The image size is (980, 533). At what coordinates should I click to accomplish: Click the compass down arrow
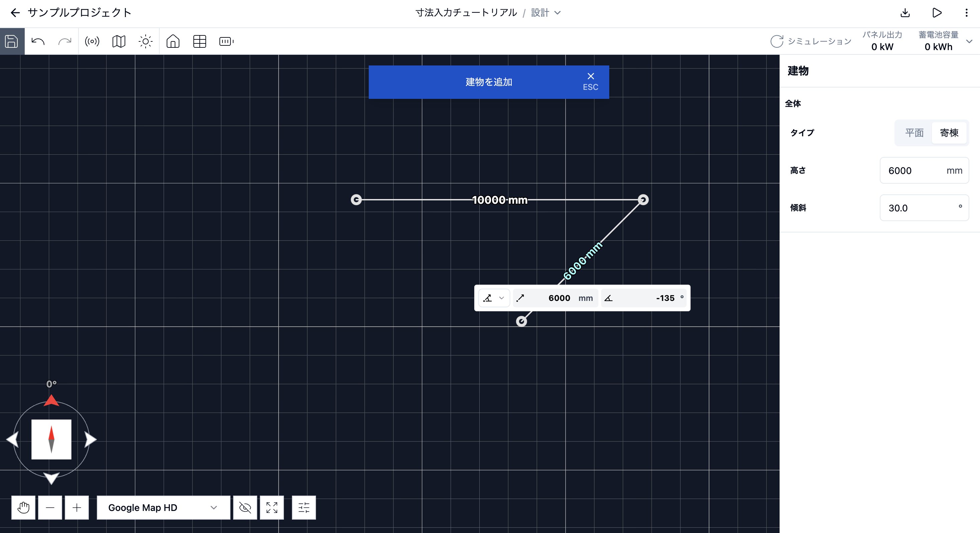coord(51,478)
